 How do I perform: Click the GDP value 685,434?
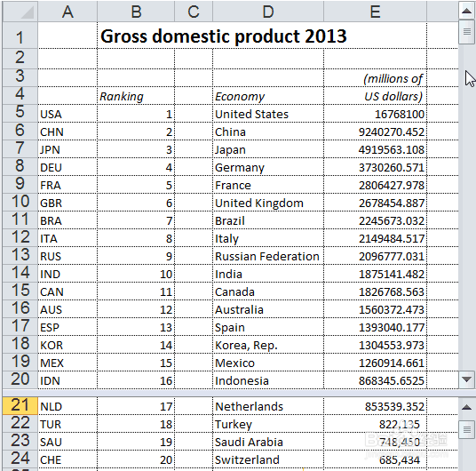(x=376, y=459)
